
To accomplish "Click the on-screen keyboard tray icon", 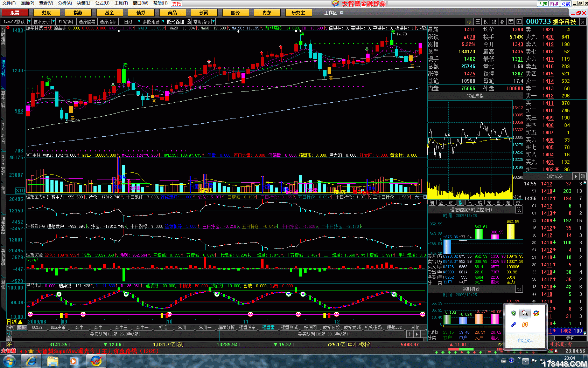I will click(x=504, y=361).
